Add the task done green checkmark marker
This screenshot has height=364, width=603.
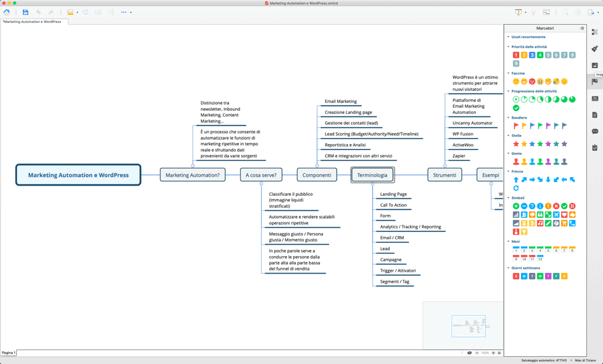point(516,108)
